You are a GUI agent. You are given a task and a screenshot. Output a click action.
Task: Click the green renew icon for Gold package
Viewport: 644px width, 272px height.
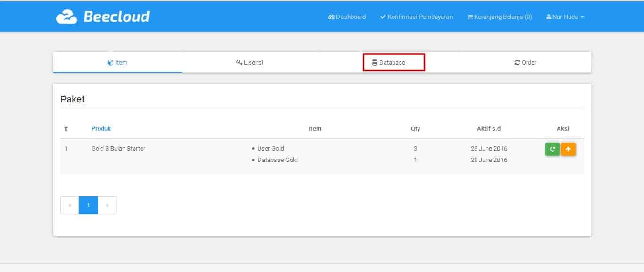(552, 149)
